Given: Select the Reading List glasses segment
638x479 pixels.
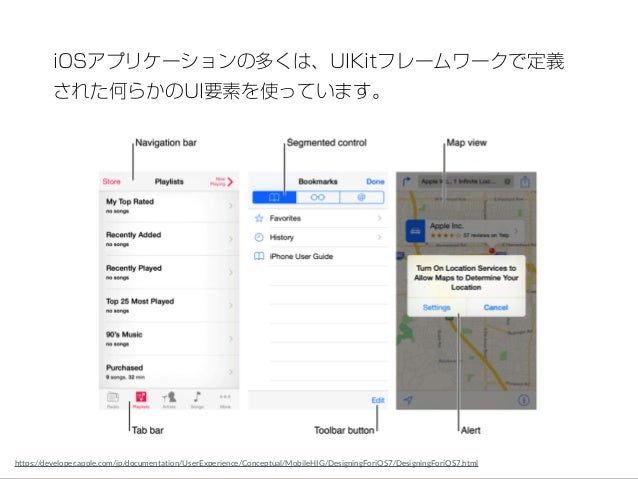Looking at the screenshot, I should [x=318, y=197].
